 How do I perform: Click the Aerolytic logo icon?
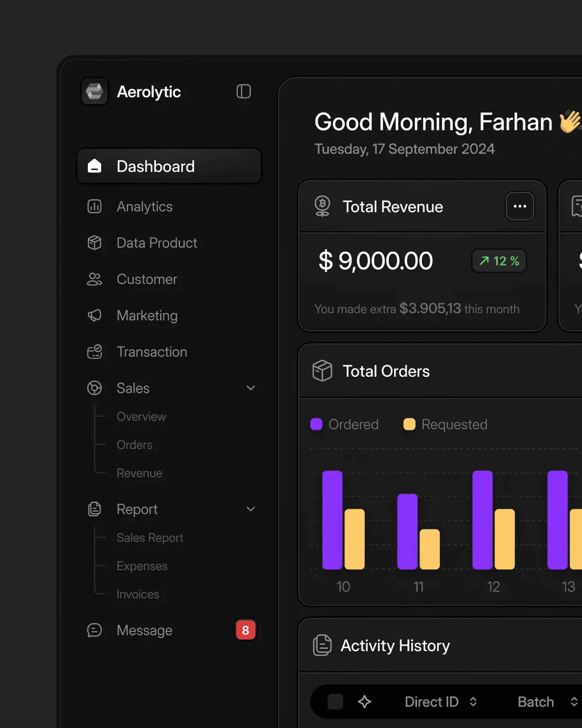(94, 91)
